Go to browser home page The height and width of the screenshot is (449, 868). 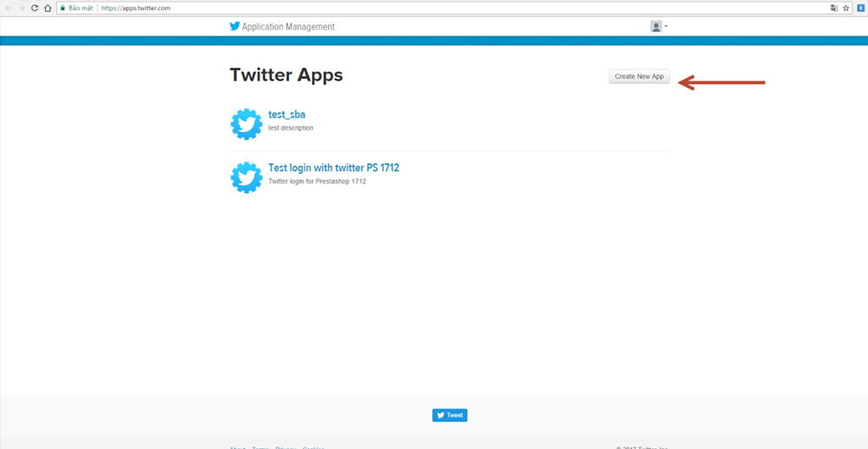pos(47,8)
